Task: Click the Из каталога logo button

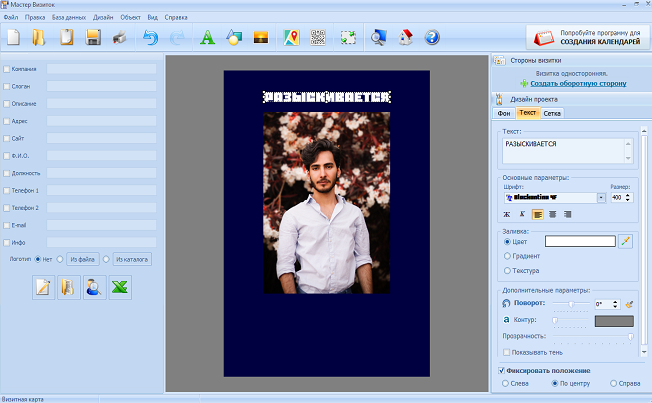Action: point(132,259)
